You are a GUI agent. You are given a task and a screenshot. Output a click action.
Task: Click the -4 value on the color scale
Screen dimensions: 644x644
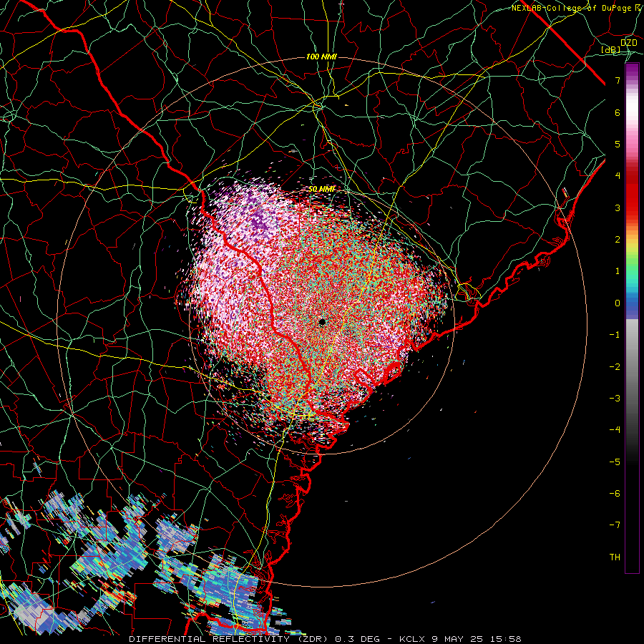pyautogui.click(x=615, y=430)
